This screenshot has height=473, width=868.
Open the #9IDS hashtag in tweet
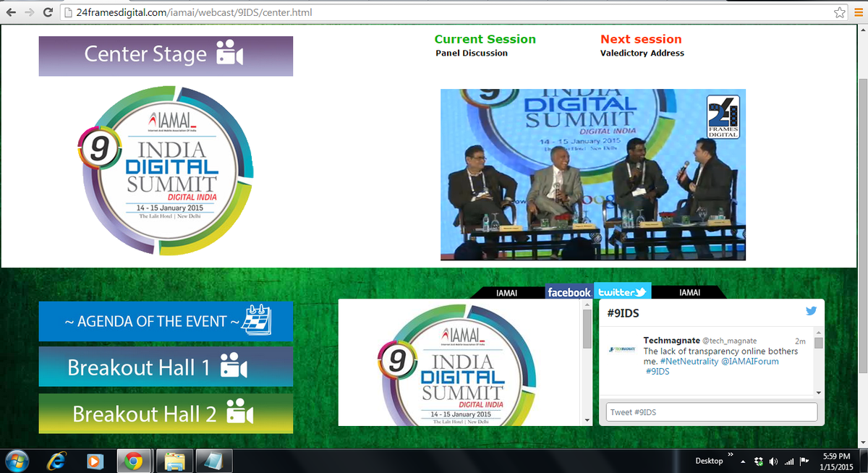[657, 371]
